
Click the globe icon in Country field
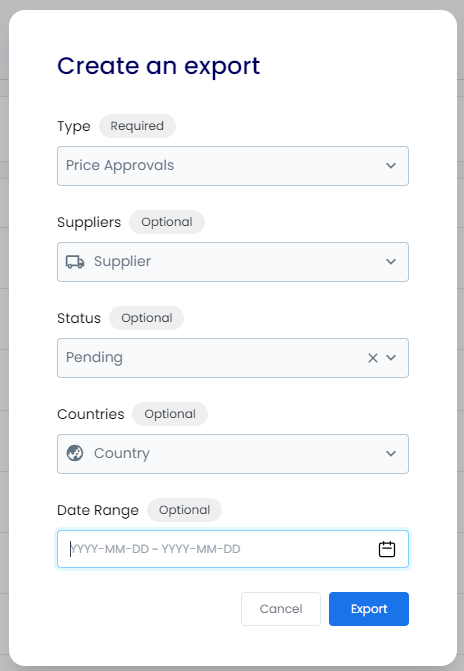click(75, 453)
